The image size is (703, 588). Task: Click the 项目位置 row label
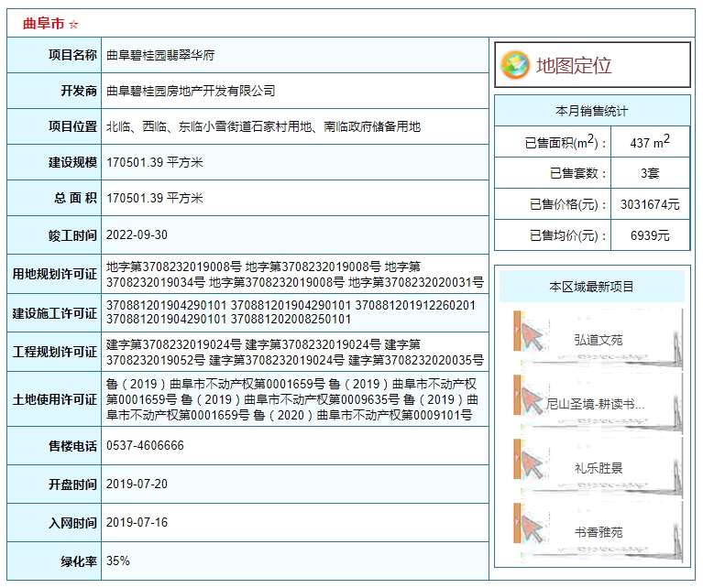(72, 126)
